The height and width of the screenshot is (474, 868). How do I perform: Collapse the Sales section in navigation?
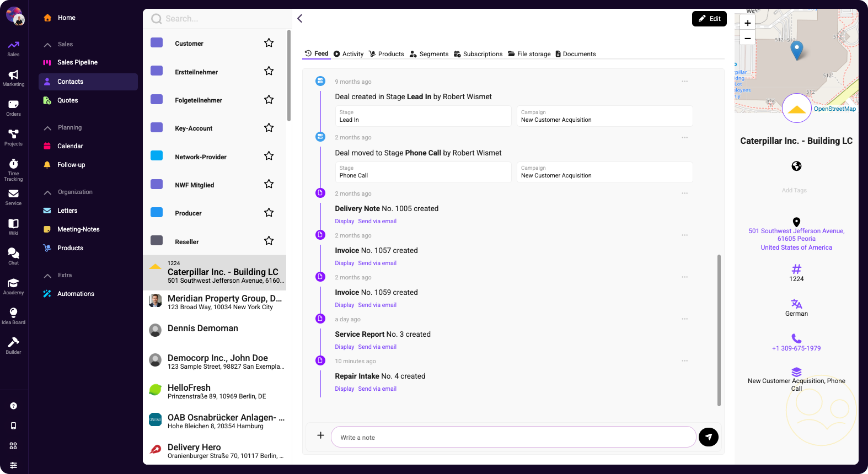(48, 45)
